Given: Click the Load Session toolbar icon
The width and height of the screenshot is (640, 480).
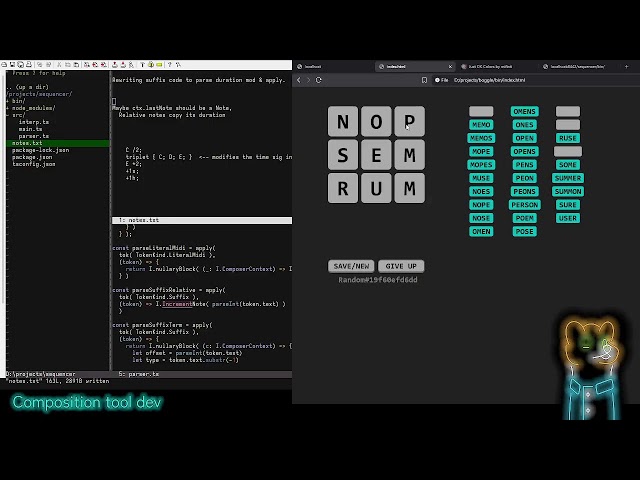Looking at the screenshot, I should click(x=115, y=64).
